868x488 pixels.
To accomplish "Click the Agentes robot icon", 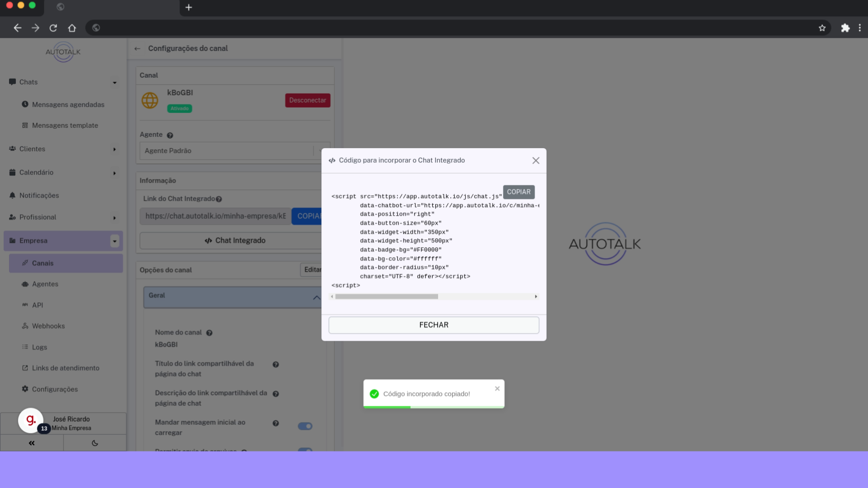I will click(25, 284).
